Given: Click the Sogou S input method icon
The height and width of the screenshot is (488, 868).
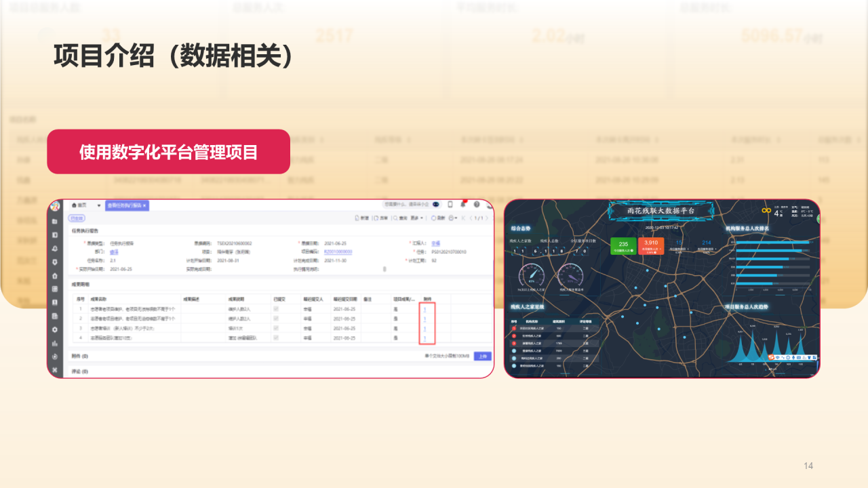Looking at the screenshot, I should tap(771, 357).
